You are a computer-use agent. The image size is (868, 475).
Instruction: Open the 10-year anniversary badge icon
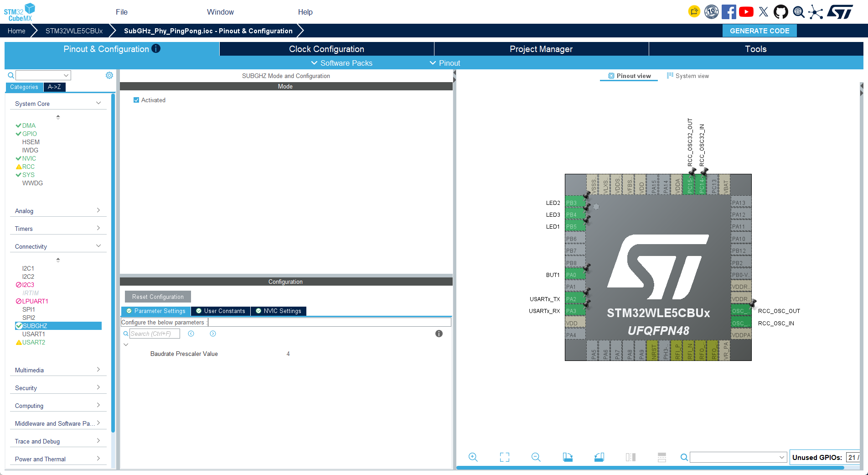(711, 12)
